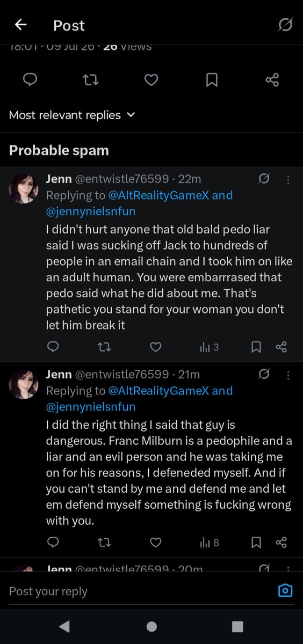The image size is (303, 644).
Task: Share the main post via the share icon
Action: [272, 80]
